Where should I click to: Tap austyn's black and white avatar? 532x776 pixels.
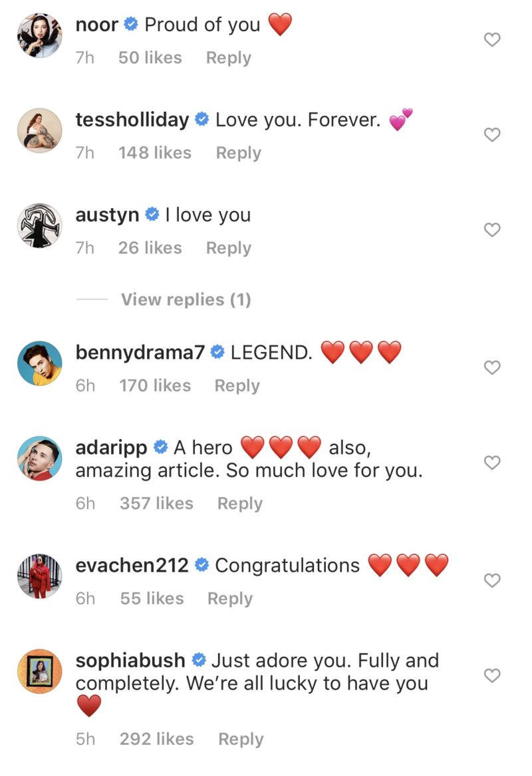[39, 226]
